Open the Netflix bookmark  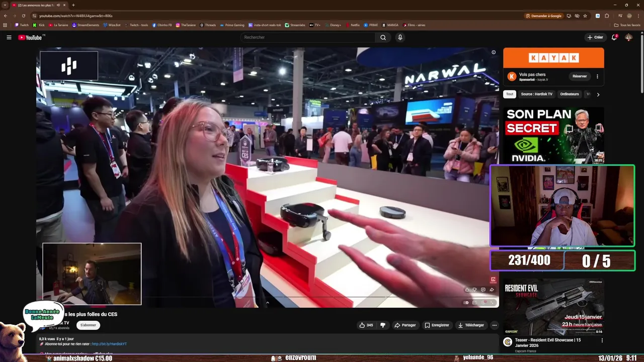(x=352, y=25)
